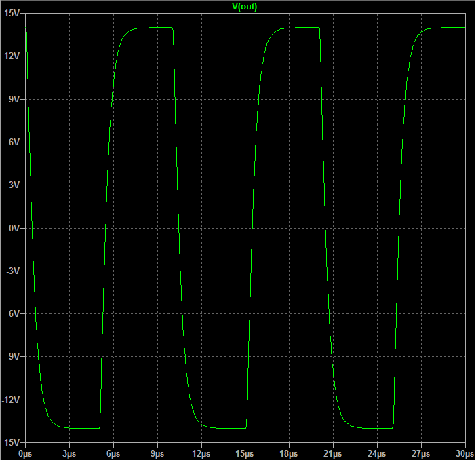Click the 3V y-axis label
Viewport: 476px width, 460px height.
point(14,185)
